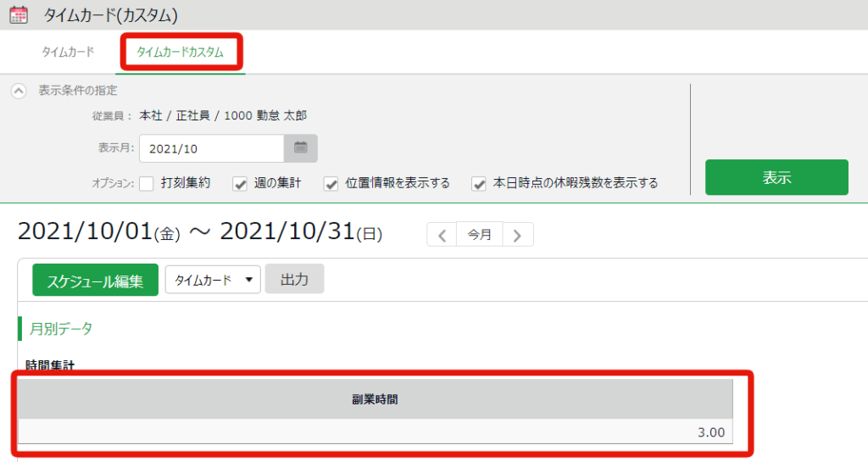
Task: Open the month picker calendar icon
Action: pyautogui.click(x=301, y=148)
